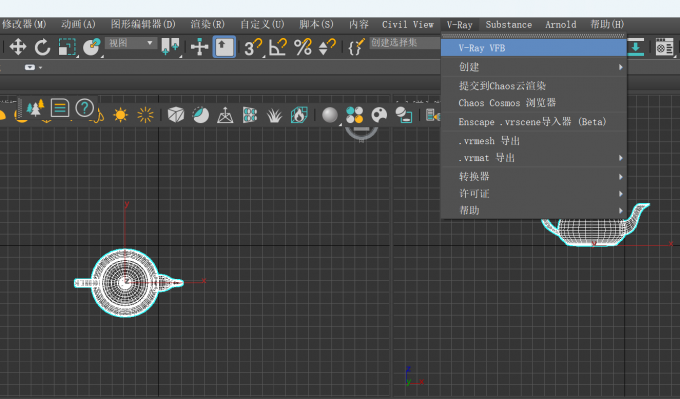Expand the 创建 submenu
The width and height of the screenshot is (680, 399).
534,67
